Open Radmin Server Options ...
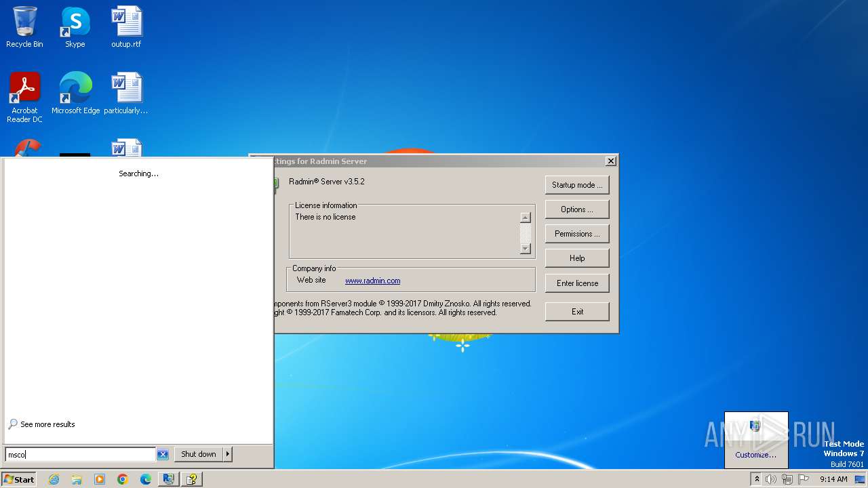Screen dimensions: 868x488 click(577, 209)
